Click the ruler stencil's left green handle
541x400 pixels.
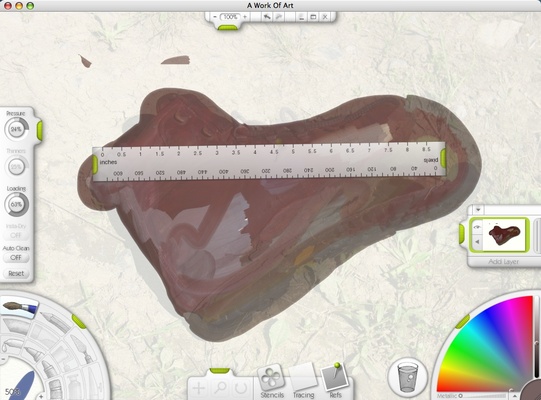click(95, 165)
